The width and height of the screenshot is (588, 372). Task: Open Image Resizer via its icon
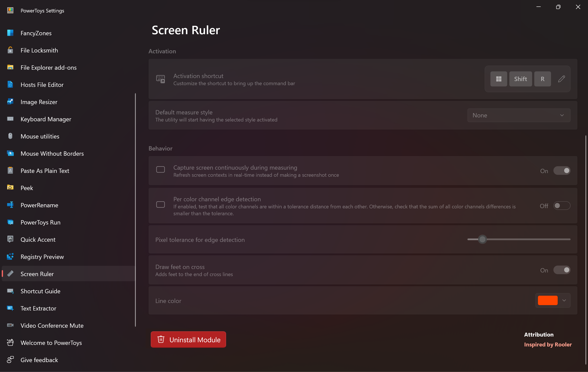[10, 102]
